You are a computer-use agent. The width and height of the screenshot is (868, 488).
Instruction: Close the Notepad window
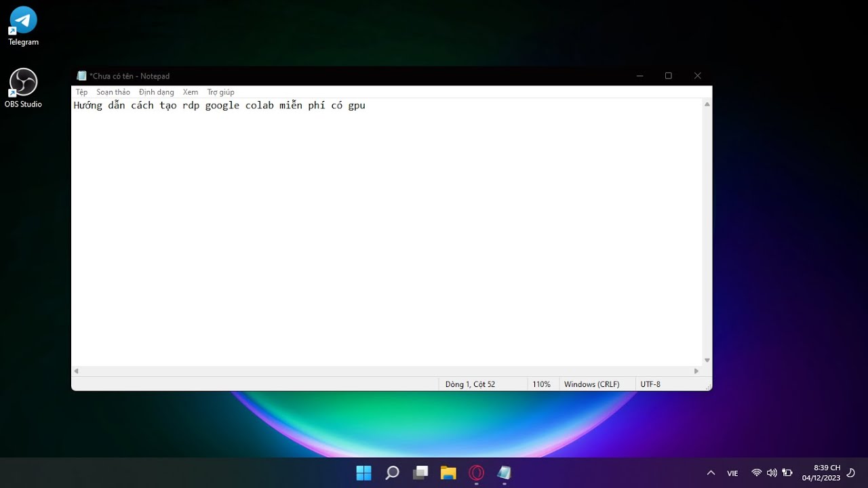(698, 76)
